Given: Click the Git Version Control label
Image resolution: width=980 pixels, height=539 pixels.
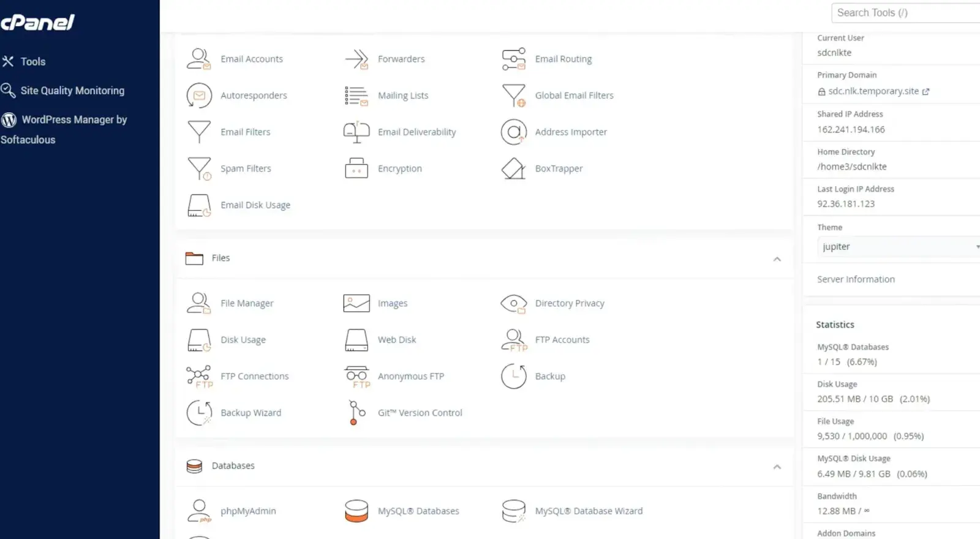Looking at the screenshot, I should pos(420,413).
